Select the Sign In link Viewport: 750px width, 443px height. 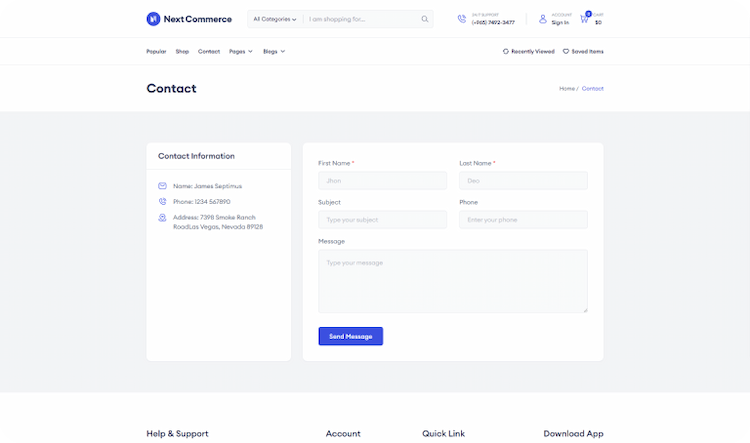(560, 22)
